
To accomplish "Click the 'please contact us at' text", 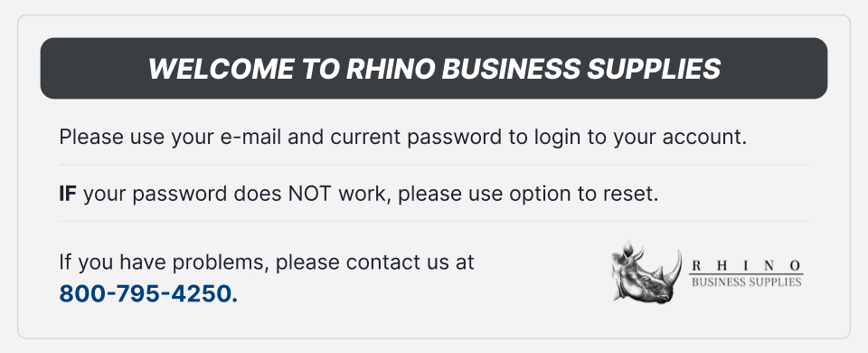I will [374, 262].
